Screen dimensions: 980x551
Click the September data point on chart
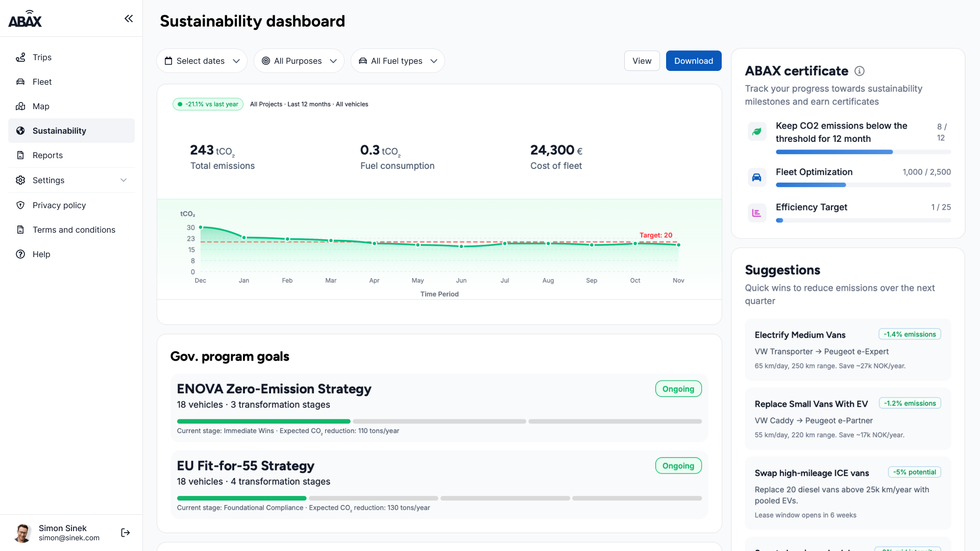(592, 245)
